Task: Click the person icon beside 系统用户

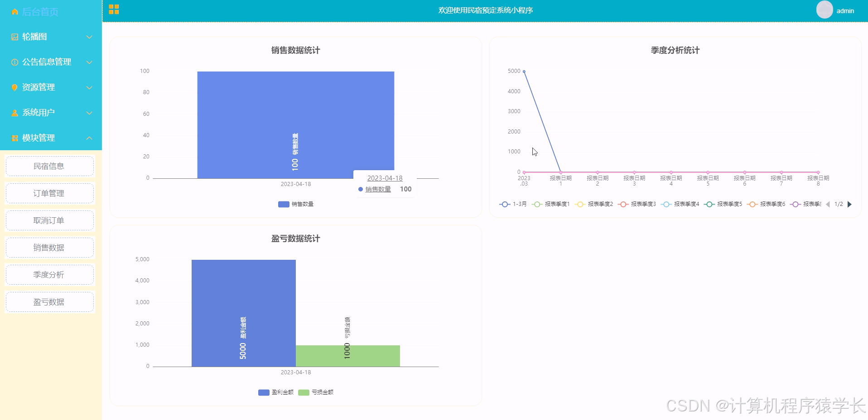Action: [14, 113]
